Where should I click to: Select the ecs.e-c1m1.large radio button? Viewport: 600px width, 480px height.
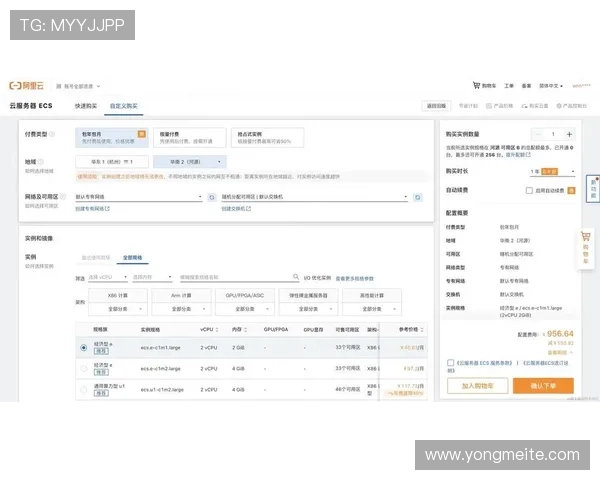pyautogui.click(x=83, y=348)
